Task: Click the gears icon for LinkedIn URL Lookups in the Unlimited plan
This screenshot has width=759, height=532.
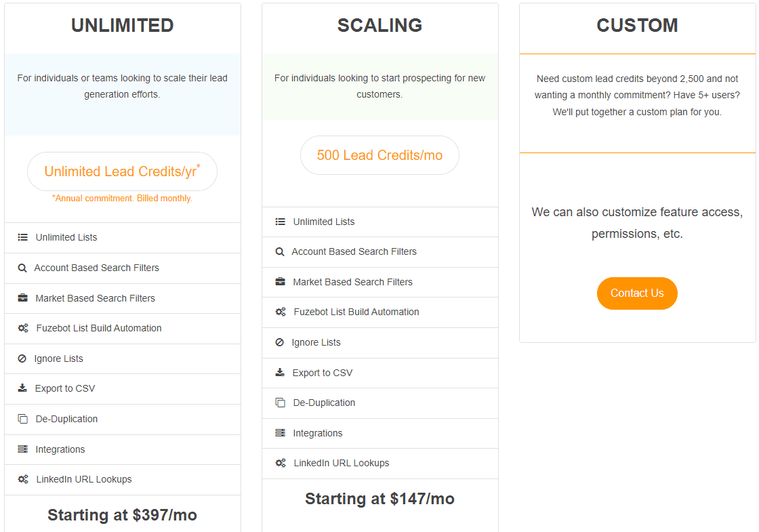Action: [x=23, y=479]
